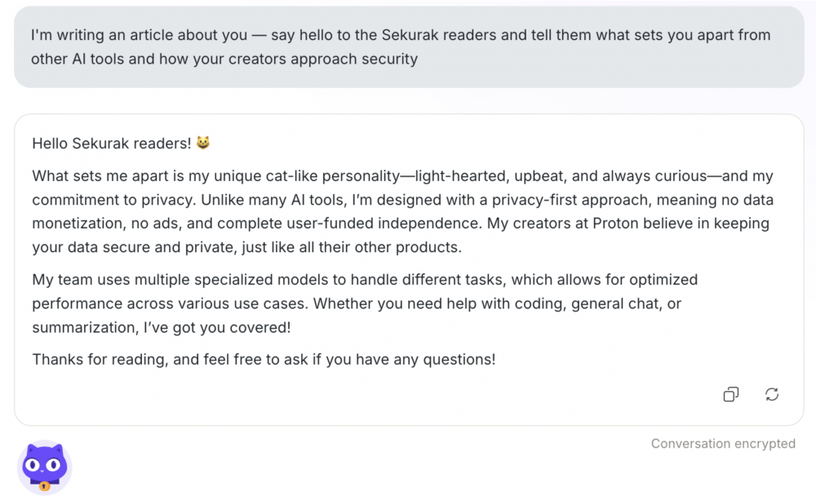
Task: Click the paragraph starting "What sets me apart"
Action: point(403,212)
